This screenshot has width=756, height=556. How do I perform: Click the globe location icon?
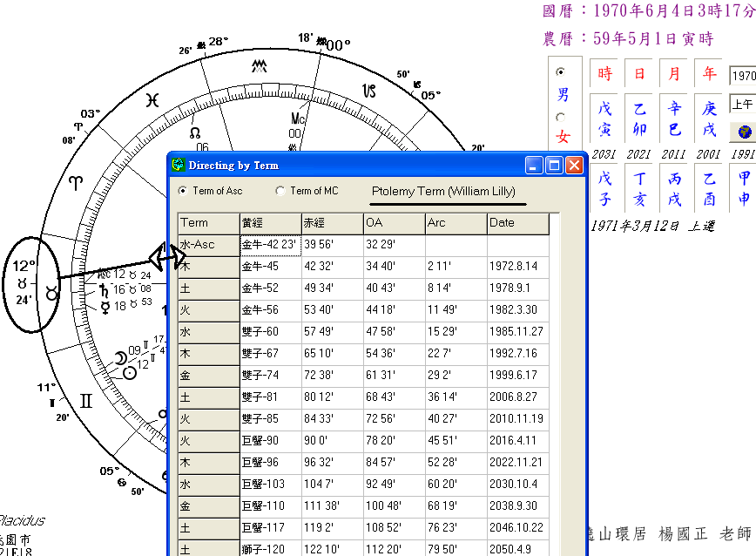pyautogui.click(x=744, y=131)
